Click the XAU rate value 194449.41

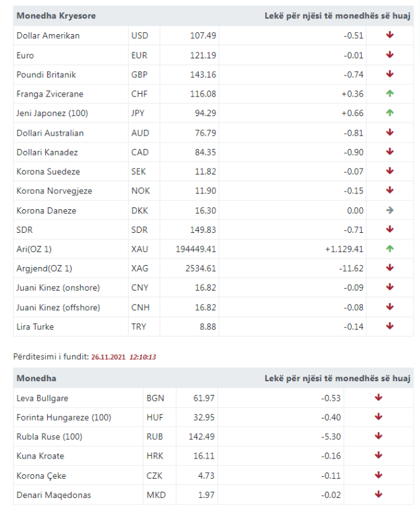[x=196, y=249]
